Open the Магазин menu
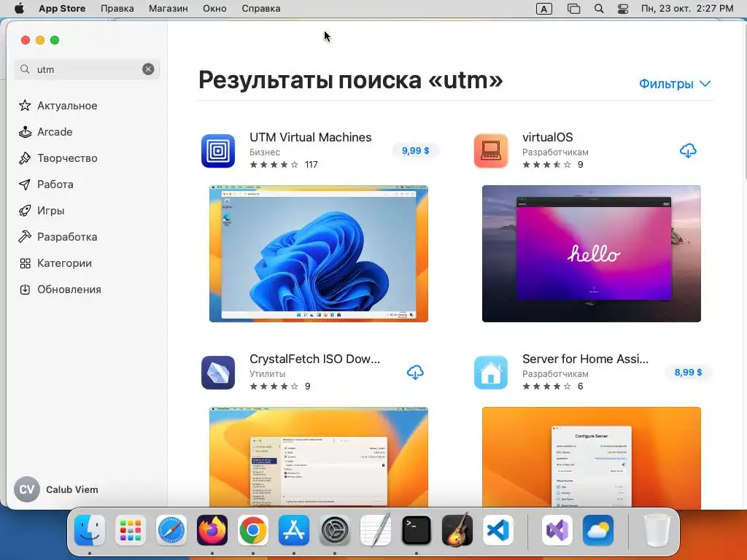This screenshot has width=747, height=560. pos(169,9)
